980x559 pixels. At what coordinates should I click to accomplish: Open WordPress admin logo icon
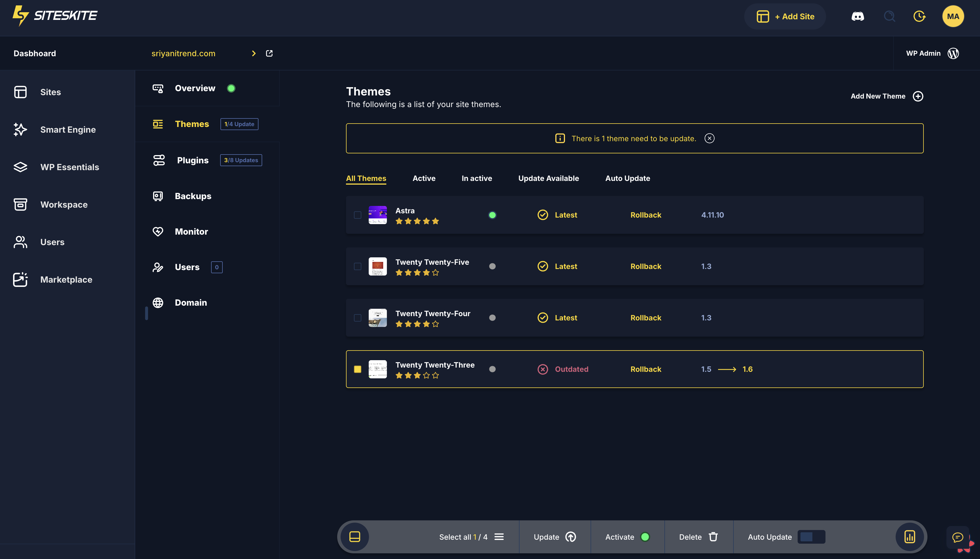953,53
